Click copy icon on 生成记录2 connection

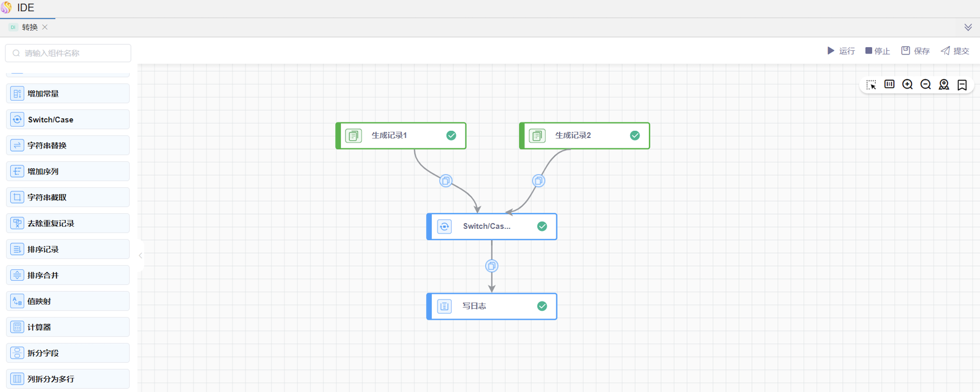[538, 180]
